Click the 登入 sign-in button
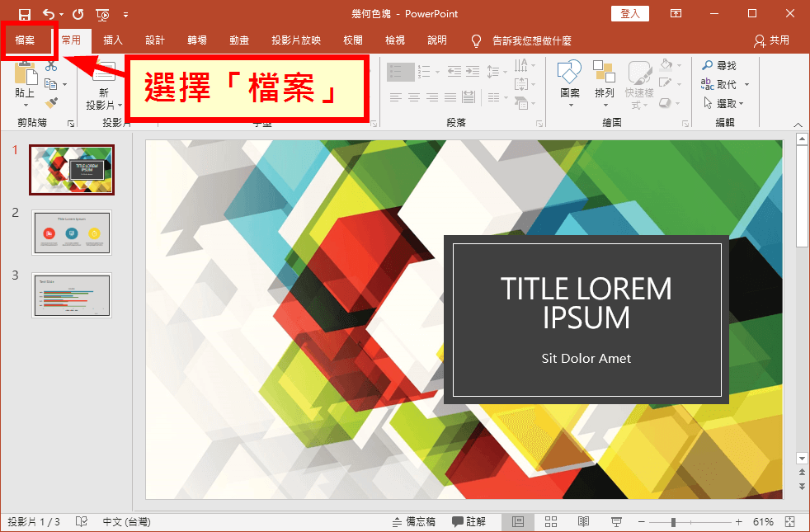Viewport: 810px width, 532px height. click(629, 14)
